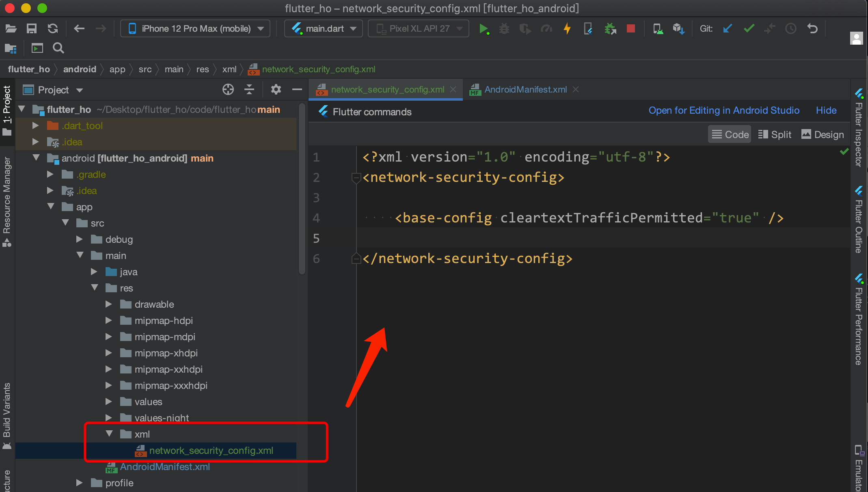
Task: Click Select Opened File crosshair icon
Action: click(228, 89)
